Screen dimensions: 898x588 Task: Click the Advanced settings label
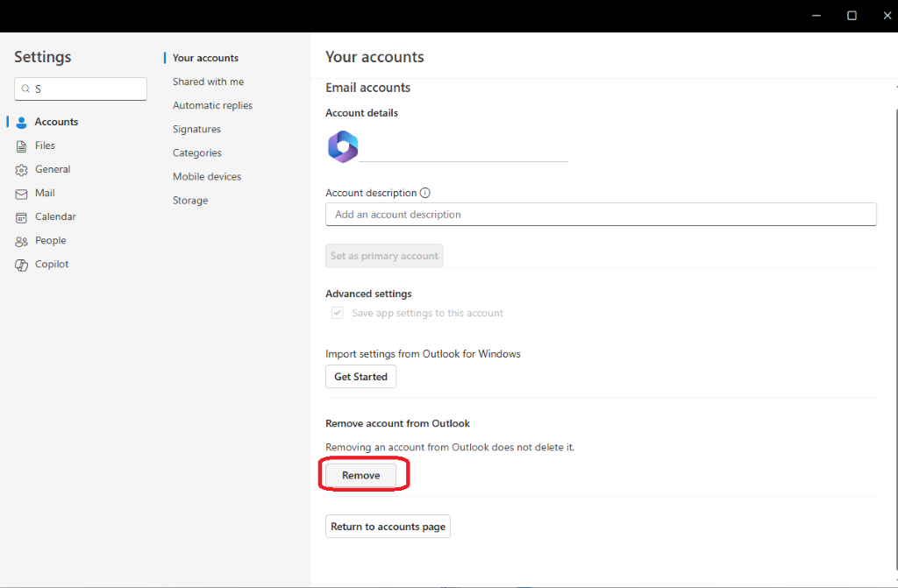[368, 294]
